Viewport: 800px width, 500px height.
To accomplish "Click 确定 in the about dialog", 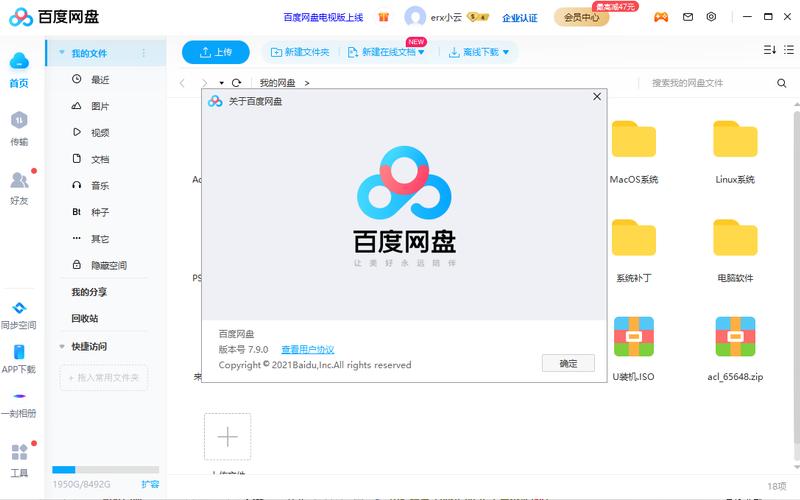I will (568, 363).
